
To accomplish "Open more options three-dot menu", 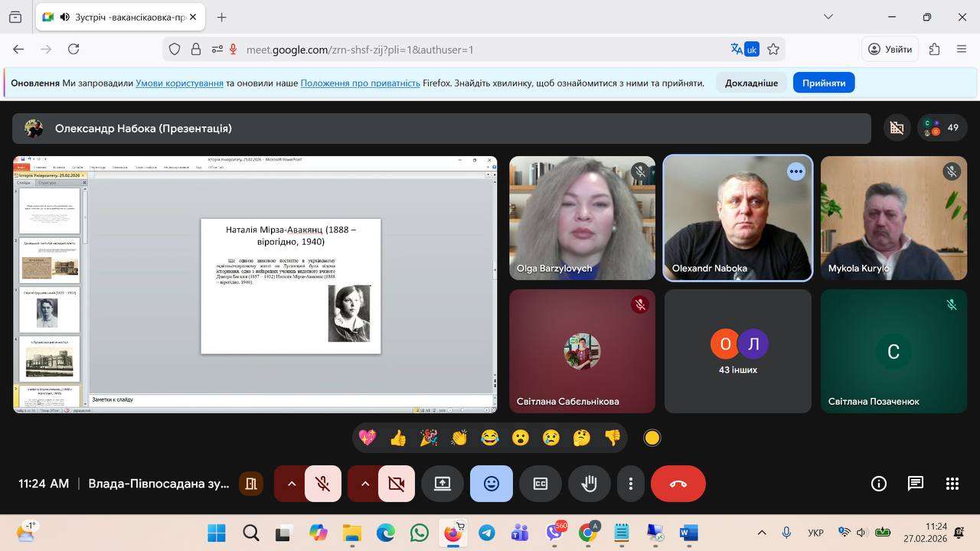I will point(631,484).
